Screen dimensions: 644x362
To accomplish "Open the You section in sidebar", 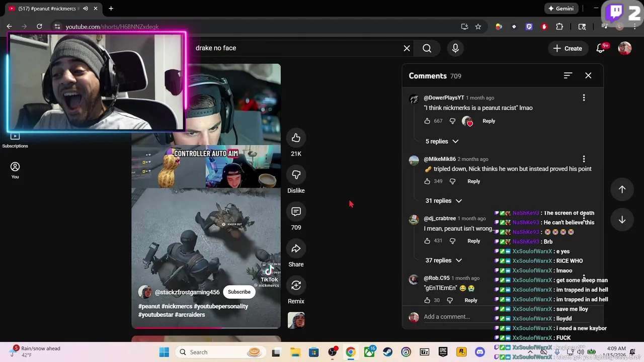I will (15, 170).
